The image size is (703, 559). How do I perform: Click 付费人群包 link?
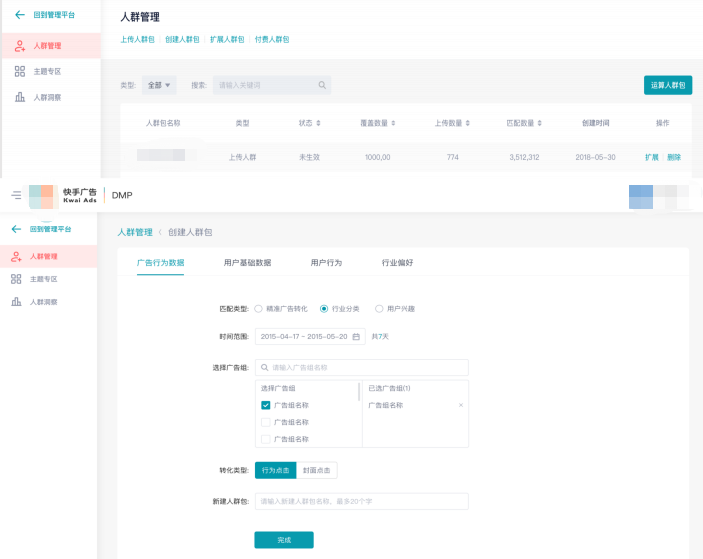coord(272,39)
